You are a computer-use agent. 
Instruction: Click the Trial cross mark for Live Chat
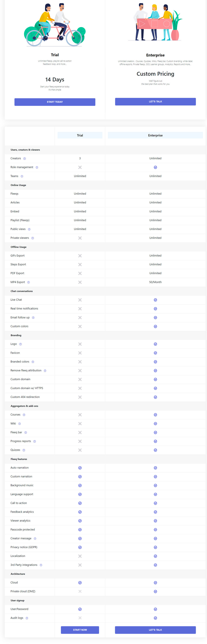coord(80,300)
